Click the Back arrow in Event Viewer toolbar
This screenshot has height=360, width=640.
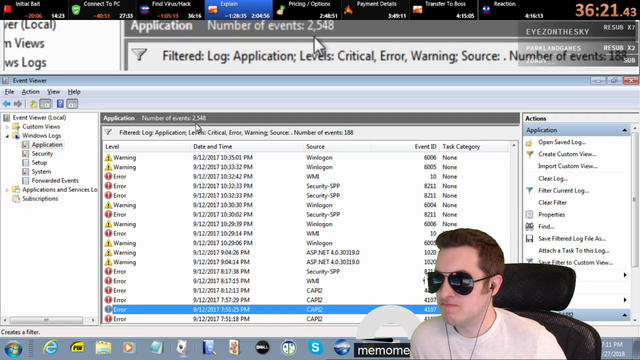point(7,104)
